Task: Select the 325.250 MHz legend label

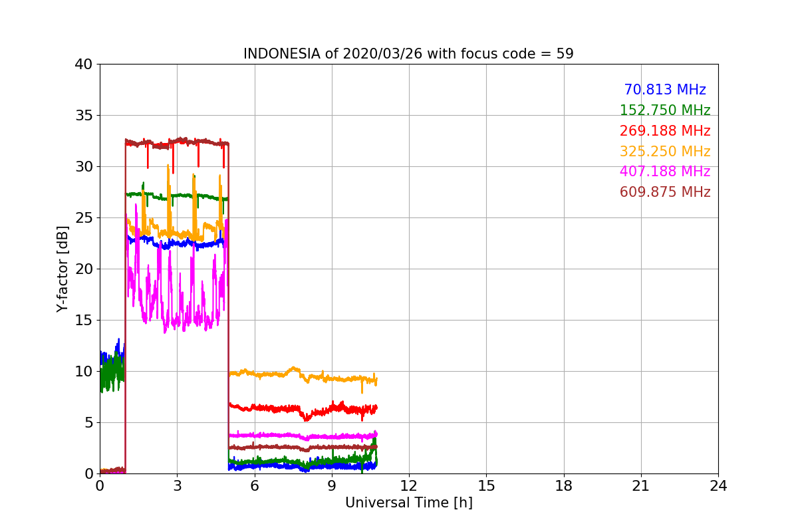Action: tap(665, 152)
